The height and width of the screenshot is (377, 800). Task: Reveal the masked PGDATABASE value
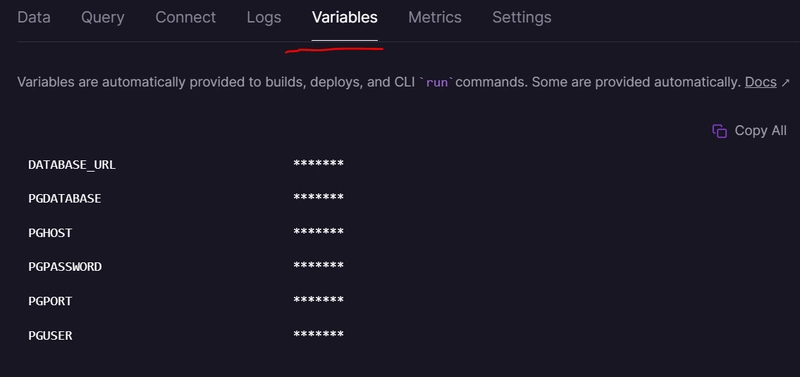coord(318,197)
